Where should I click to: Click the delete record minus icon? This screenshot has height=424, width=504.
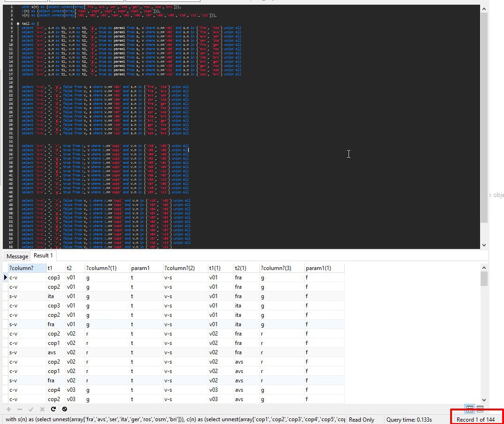(x=20, y=409)
